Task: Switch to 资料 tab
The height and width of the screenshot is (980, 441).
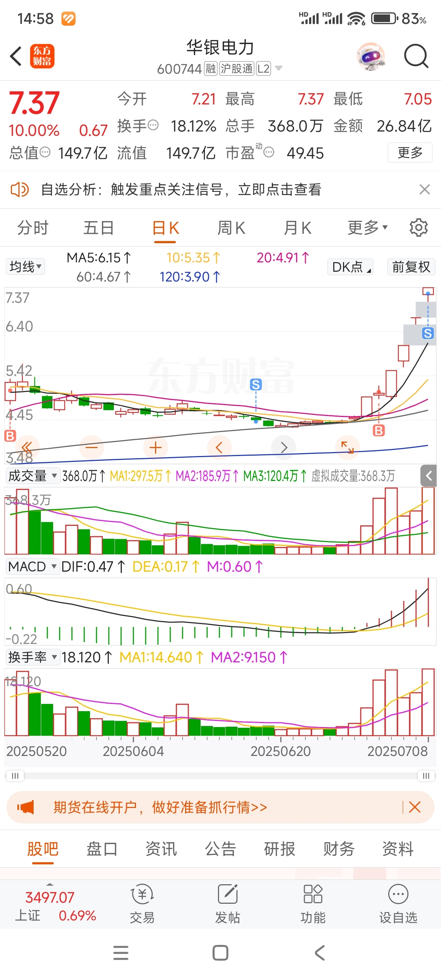Action: [x=398, y=849]
